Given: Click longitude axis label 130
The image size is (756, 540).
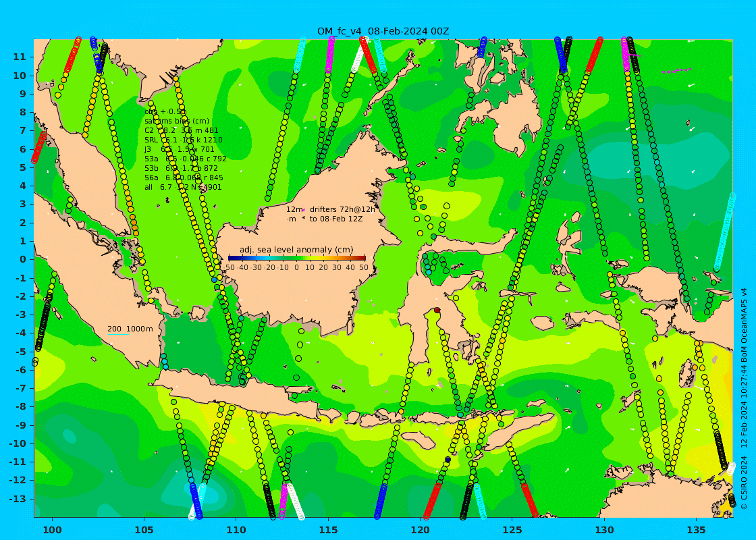Looking at the screenshot, I should [604, 530].
